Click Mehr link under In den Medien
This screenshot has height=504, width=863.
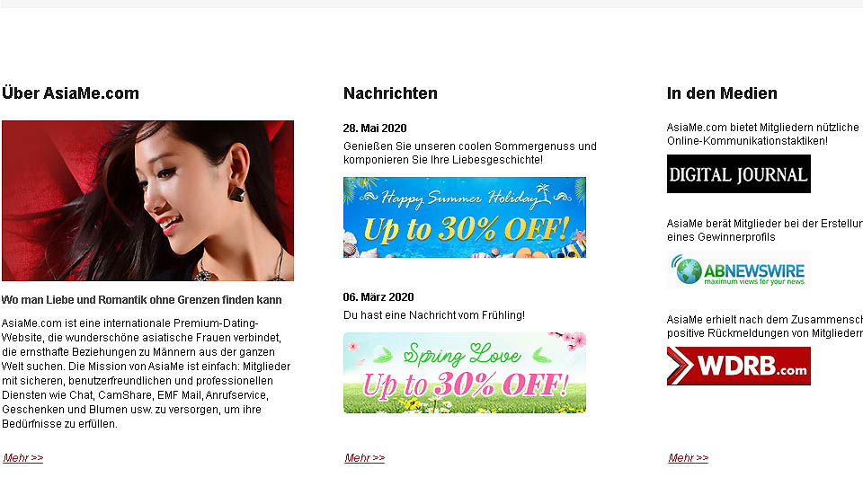click(x=689, y=458)
